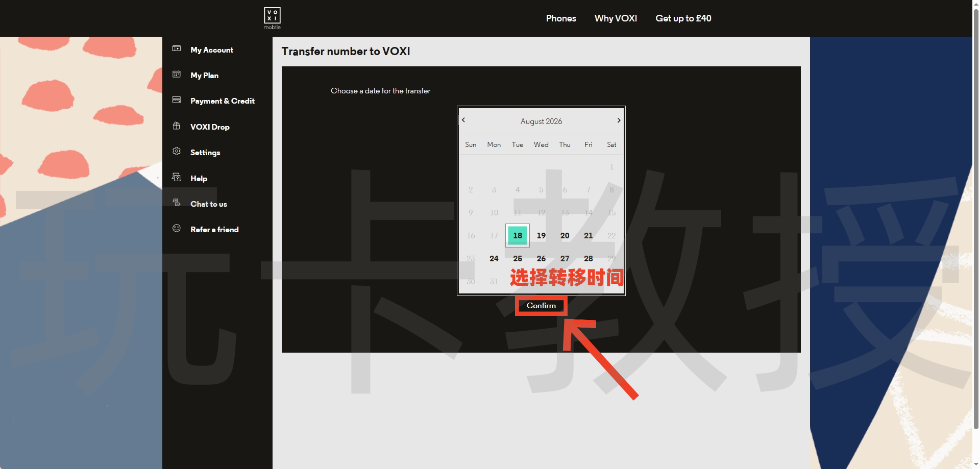Image resolution: width=980 pixels, height=469 pixels.
Task: Open Help from sidebar
Action: click(x=199, y=179)
